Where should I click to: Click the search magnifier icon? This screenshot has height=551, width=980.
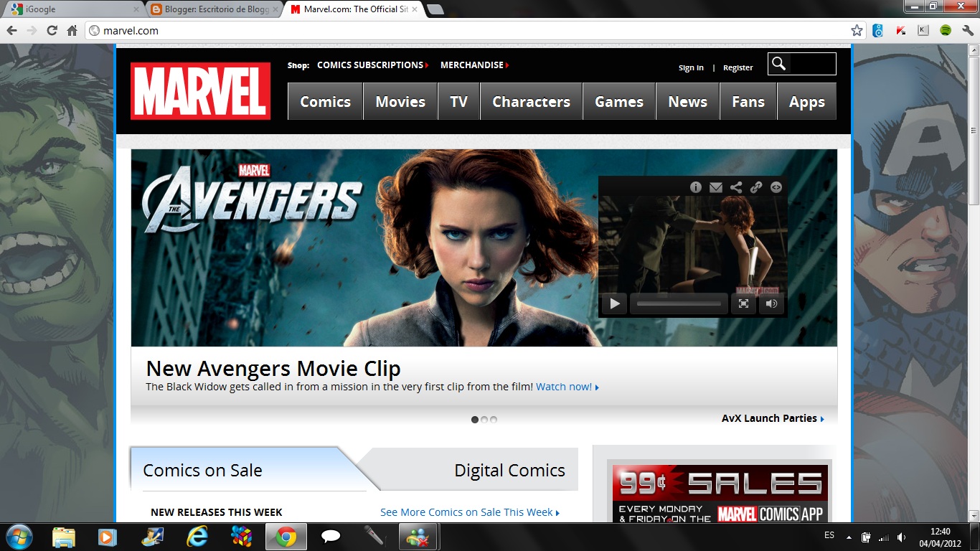point(780,64)
